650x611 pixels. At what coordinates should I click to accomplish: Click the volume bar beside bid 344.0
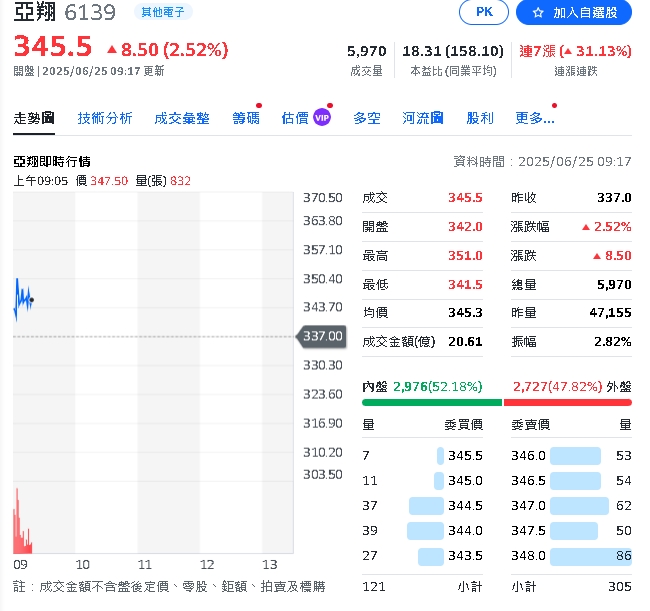pyautogui.click(x=425, y=531)
